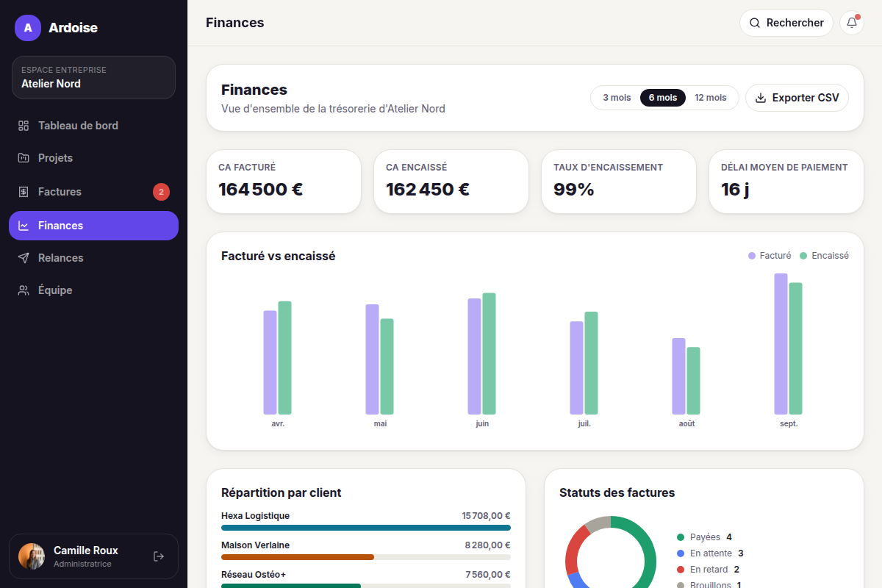The height and width of the screenshot is (588, 882).
Task: Go to Tableau de bord
Action: 93,126
